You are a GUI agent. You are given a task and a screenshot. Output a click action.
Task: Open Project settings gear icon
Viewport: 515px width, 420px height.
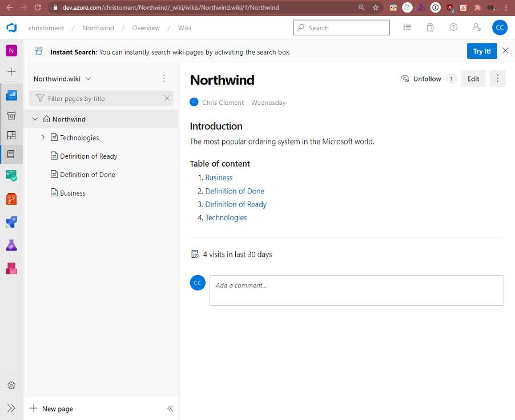pos(11,385)
